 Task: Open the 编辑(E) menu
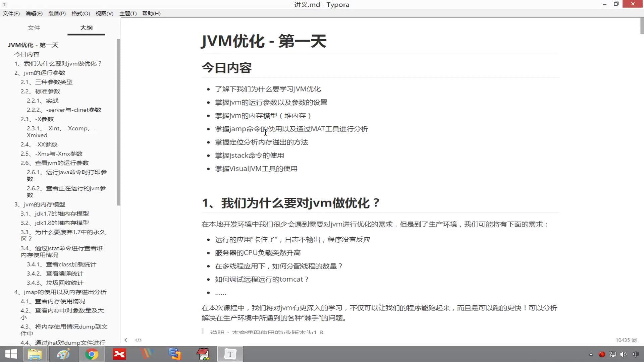click(34, 13)
